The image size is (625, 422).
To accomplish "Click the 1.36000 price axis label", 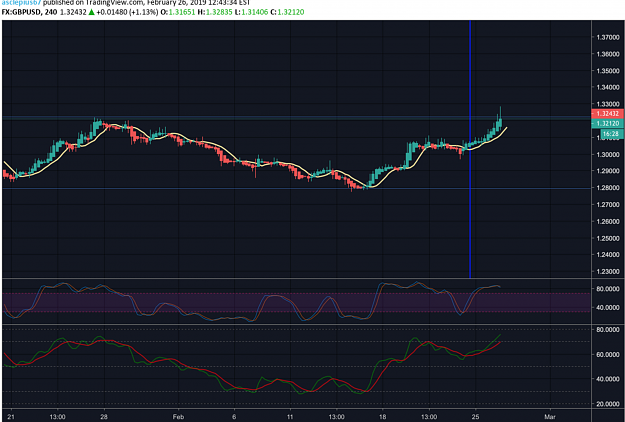I will point(607,54).
